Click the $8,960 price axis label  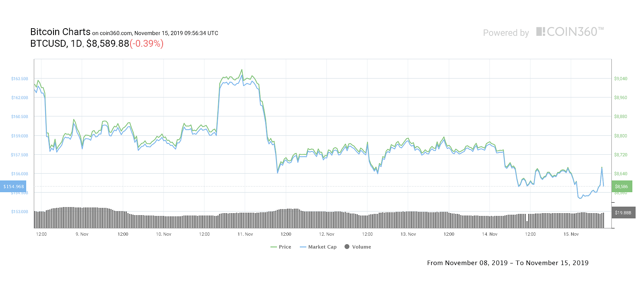click(x=621, y=97)
